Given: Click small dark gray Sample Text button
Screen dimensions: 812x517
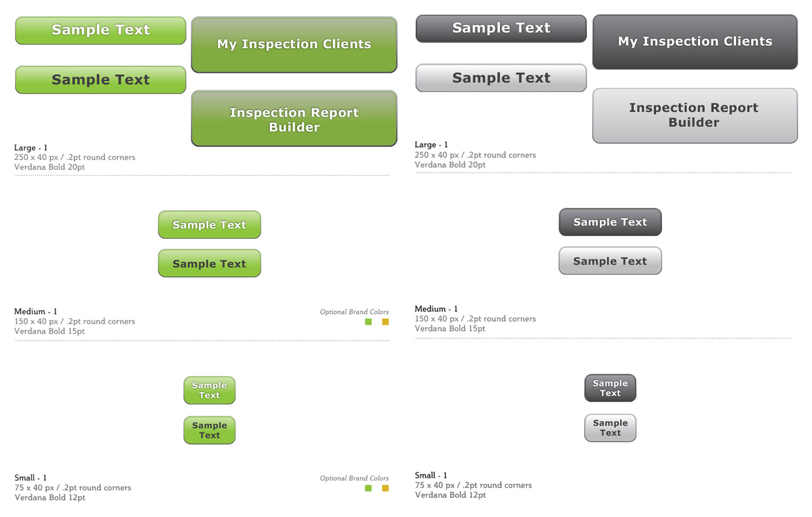Looking at the screenshot, I should click(610, 388).
